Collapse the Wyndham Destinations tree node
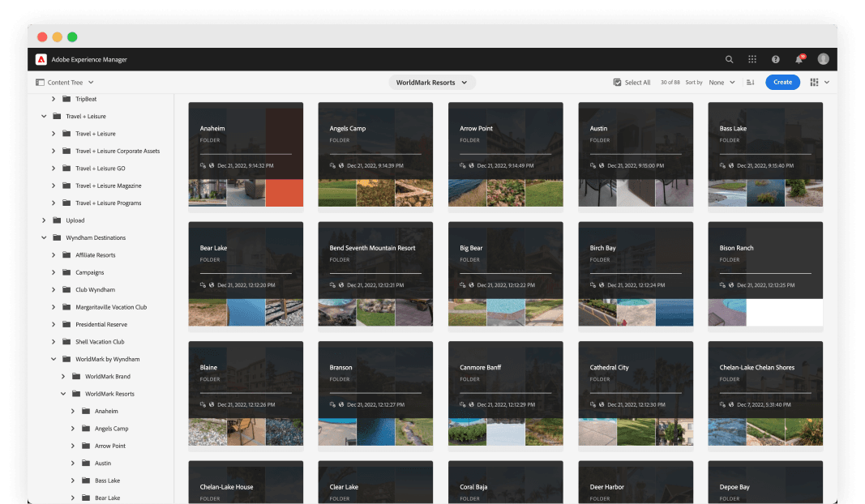 [x=44, y=237]
